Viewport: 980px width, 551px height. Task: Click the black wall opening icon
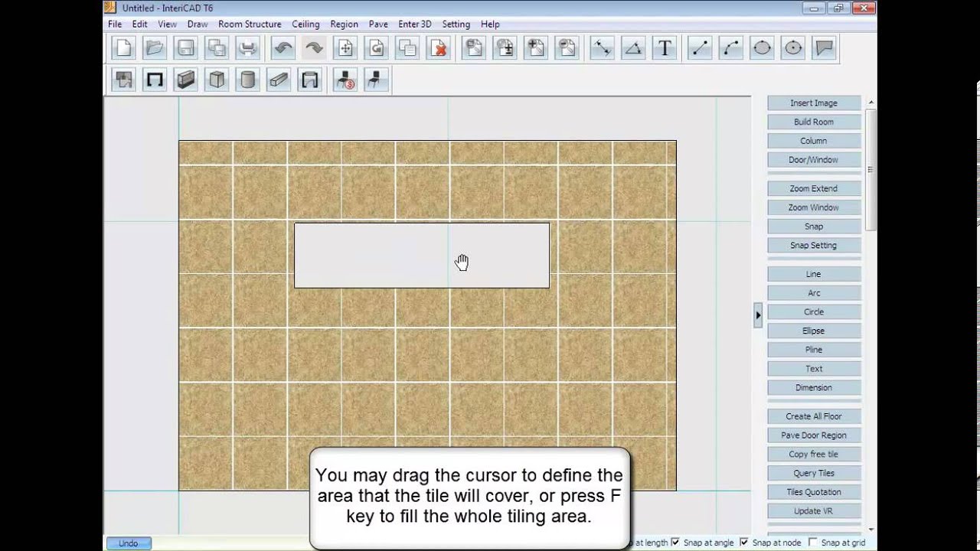click(x=155, y=80)
